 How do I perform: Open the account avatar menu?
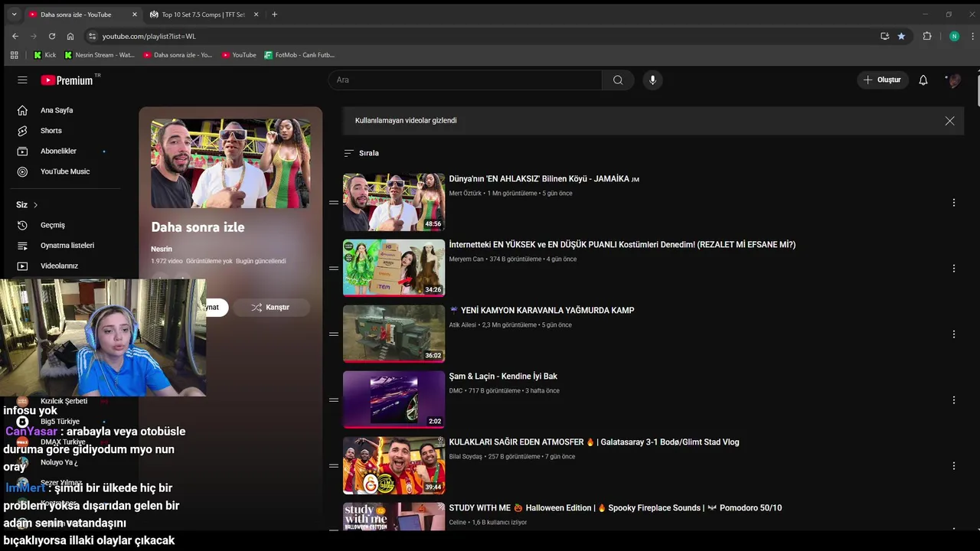coord(953,80)
